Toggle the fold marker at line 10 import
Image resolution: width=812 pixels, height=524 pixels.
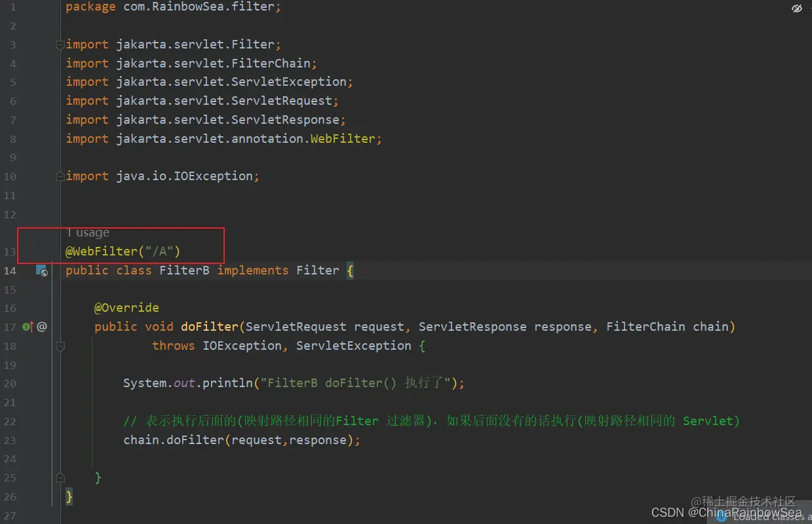[x=60, y=176]
